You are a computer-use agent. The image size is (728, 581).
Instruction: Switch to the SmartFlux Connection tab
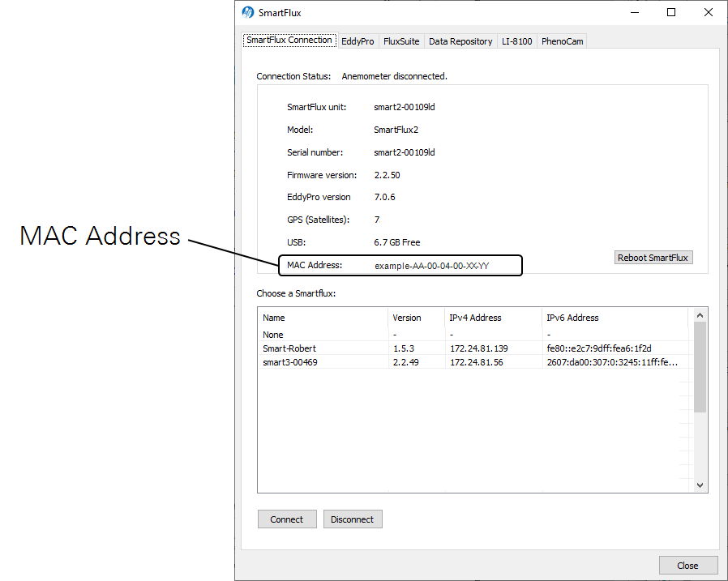pyautogui.click(x=289, y=41)
